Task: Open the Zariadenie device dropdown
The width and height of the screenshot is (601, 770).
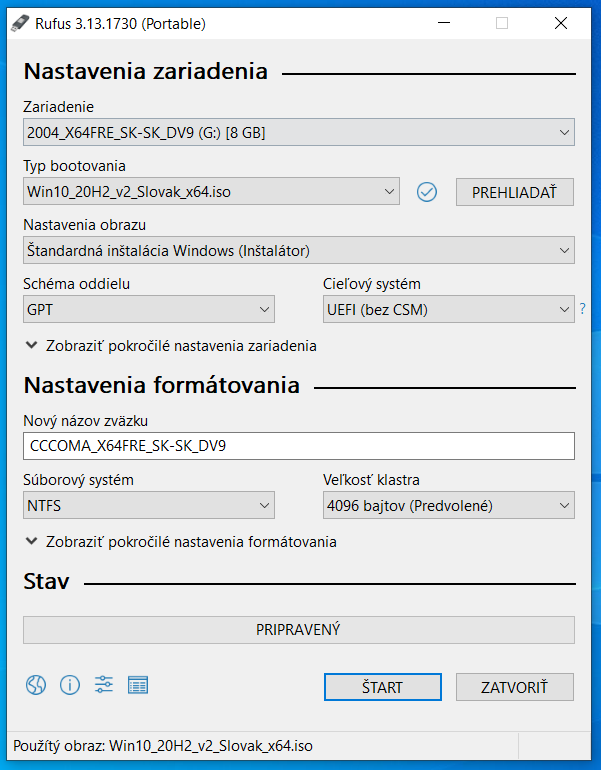Action: click(x=299, y=132)
